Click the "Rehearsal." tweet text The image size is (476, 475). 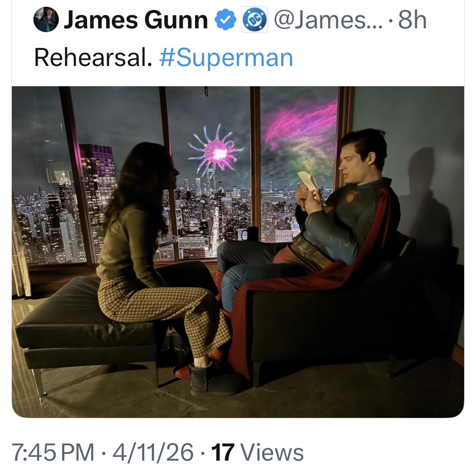point(93,58)
